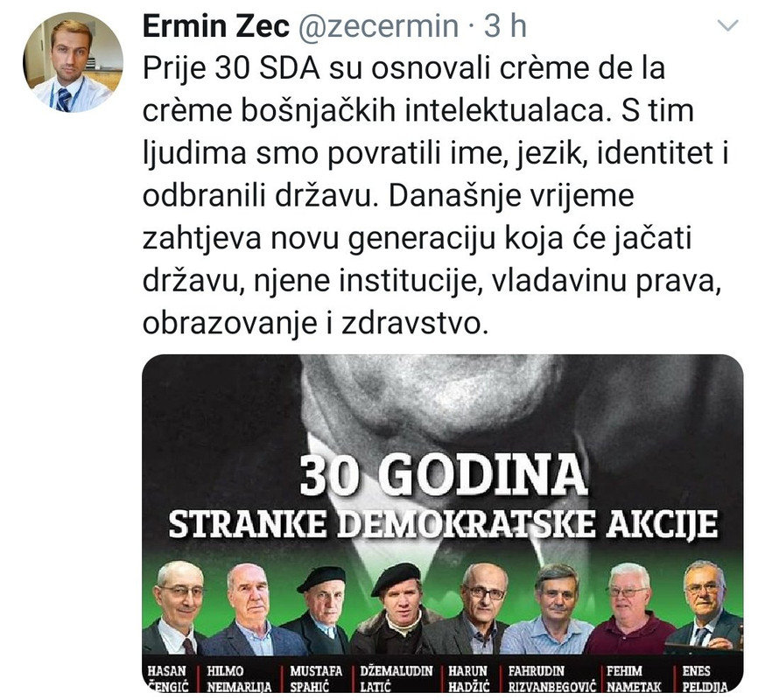Image resolution: width=765 pixels, height=700 pixels.
Task: Click Enes Pelidija's portrait
Action: click(x=706, y=607)
